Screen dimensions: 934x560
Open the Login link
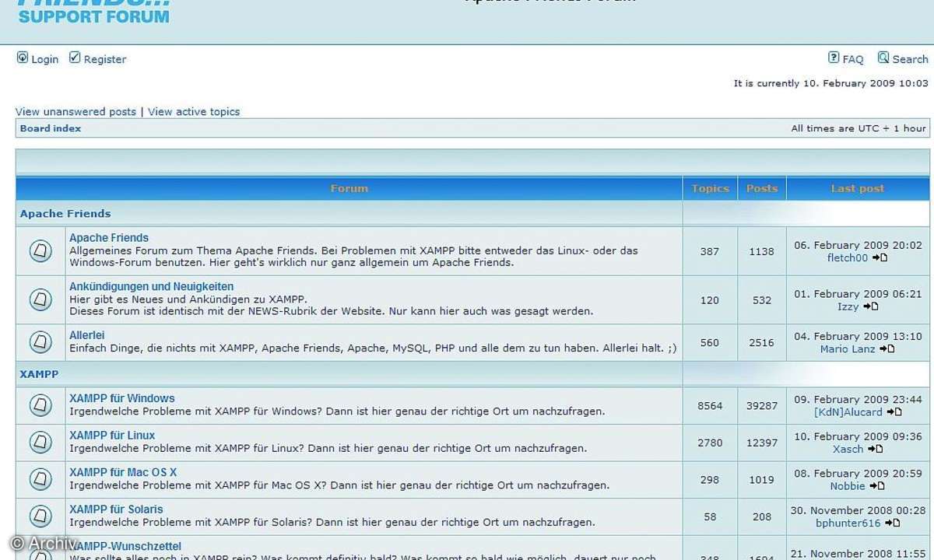(44, 59)
